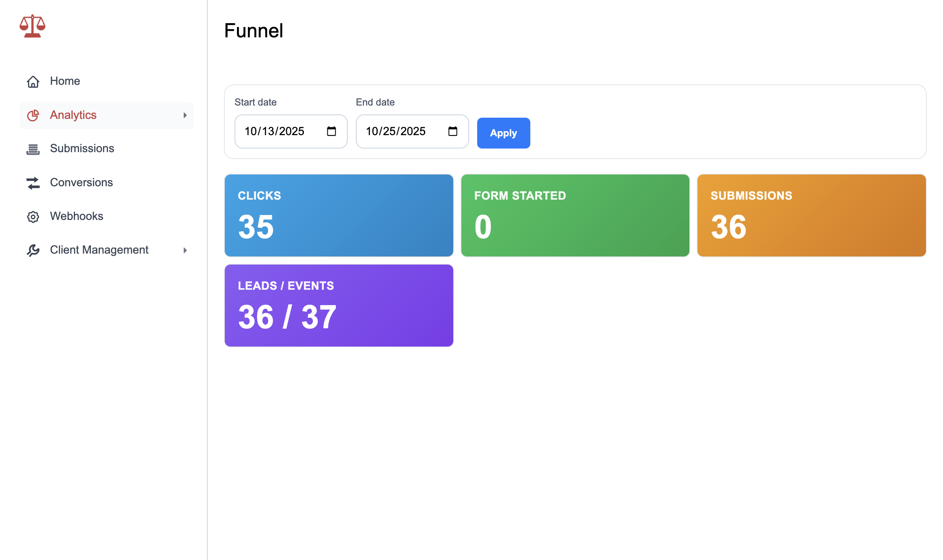Open the Submissions page from the sidebar

pos(82,149)
